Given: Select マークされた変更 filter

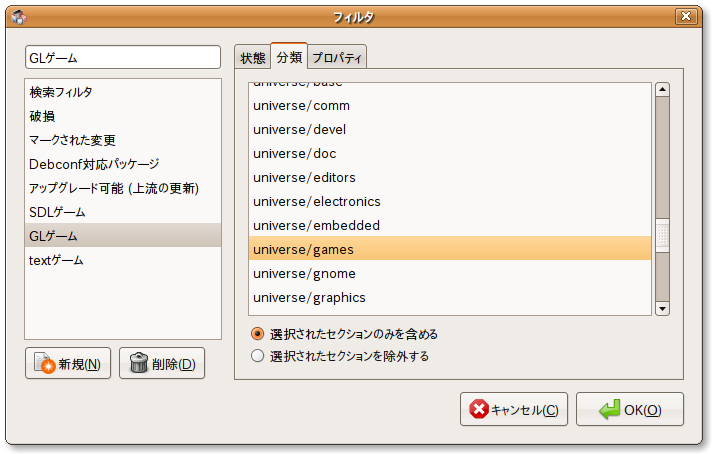Looking at the screenshot, I should (123, 140).
